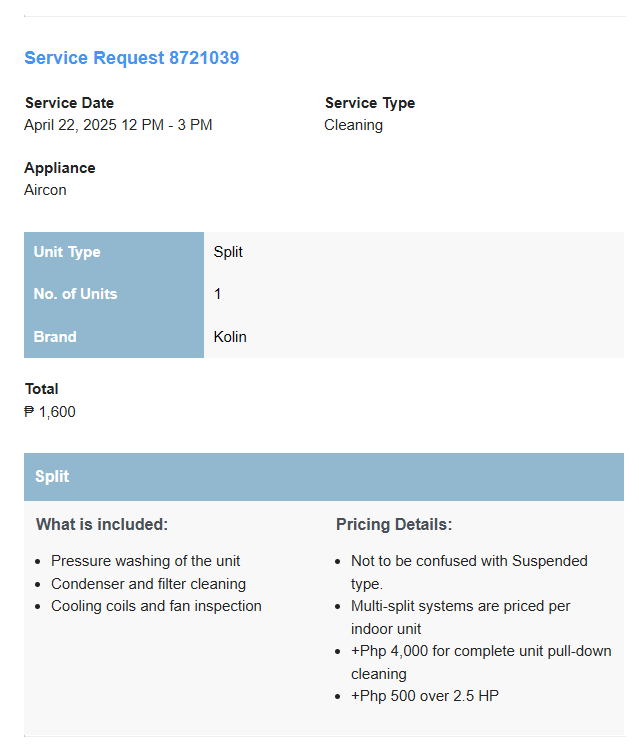The image size is (639, 749).
Task: Select the number of units value 1
Action: tap(217, 294)
